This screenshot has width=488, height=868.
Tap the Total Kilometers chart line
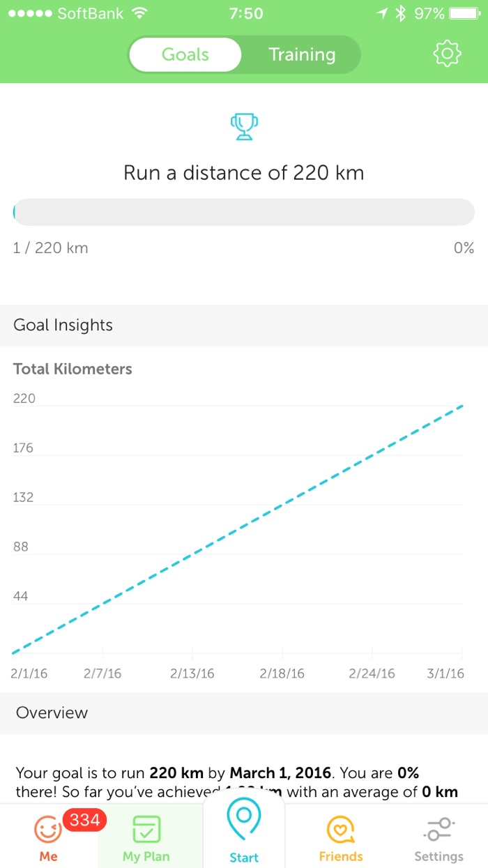(237, 530)
